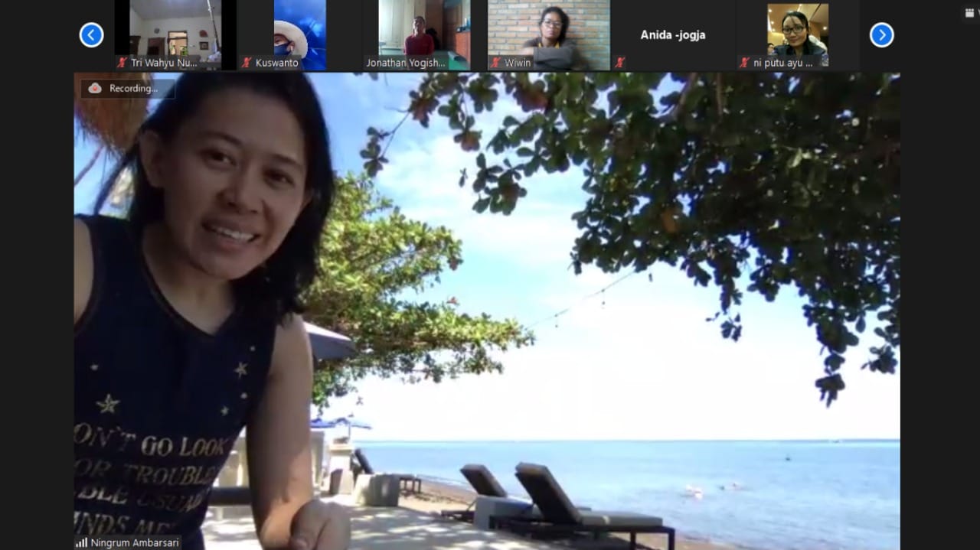980x550 pixels.
Task: Click the cloud Recording icon
Action: pos(95,88)
